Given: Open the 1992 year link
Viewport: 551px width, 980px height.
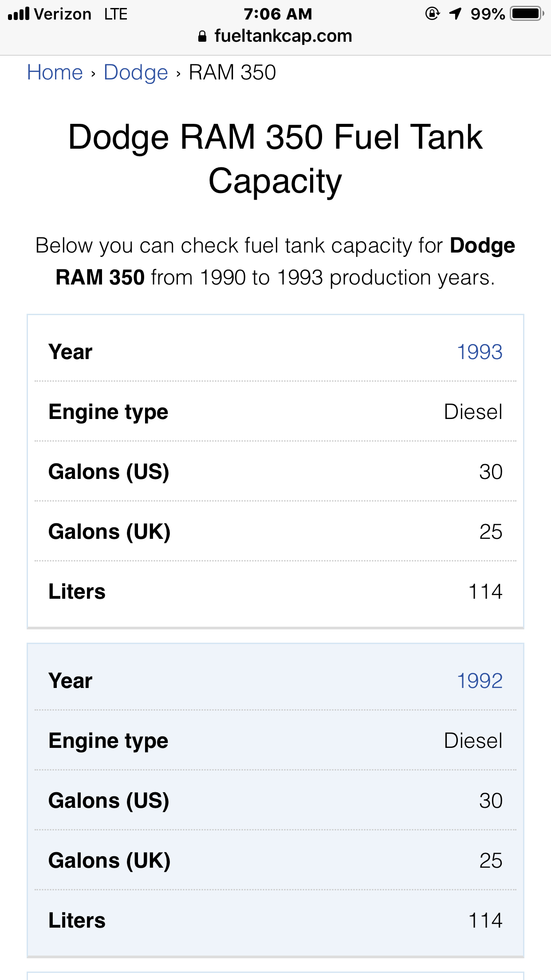Looking at the screenshot, I should point(480,681).
